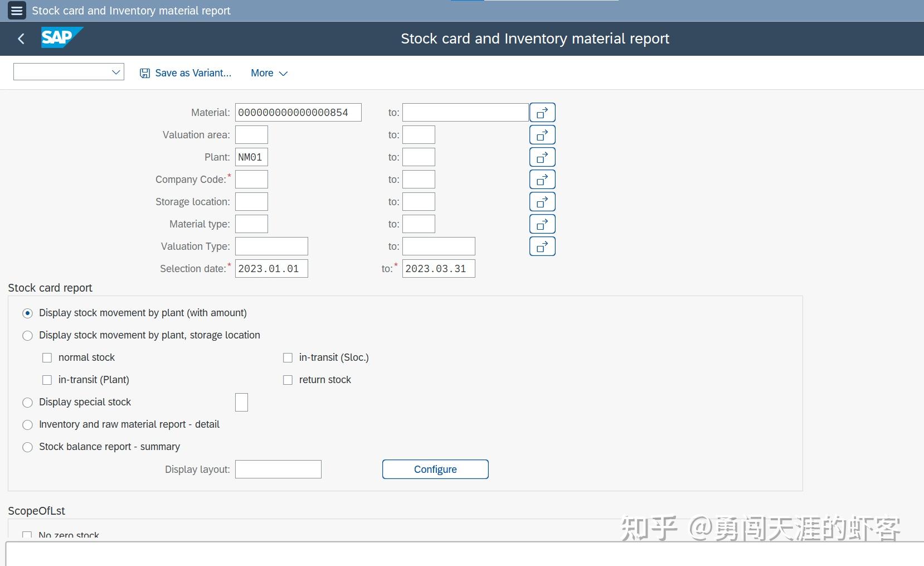Go back with the left arrow icon
The image size is (924, 566).
(x=21, y=38)
